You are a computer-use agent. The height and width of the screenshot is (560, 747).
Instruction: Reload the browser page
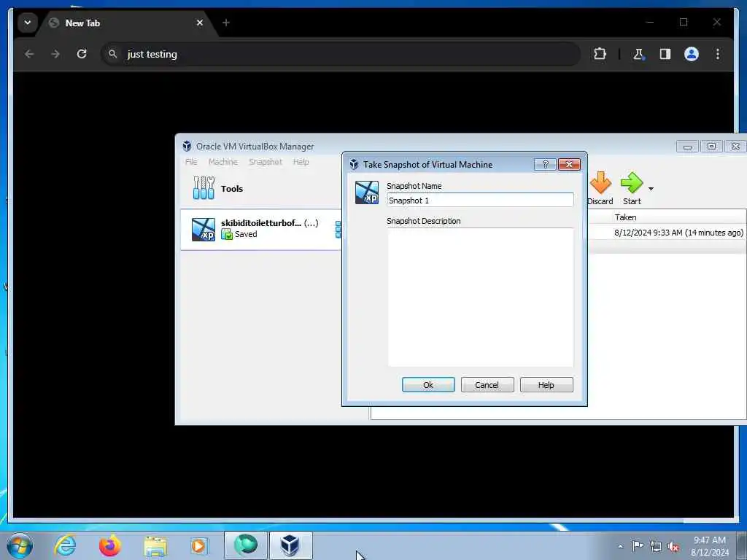82,54
